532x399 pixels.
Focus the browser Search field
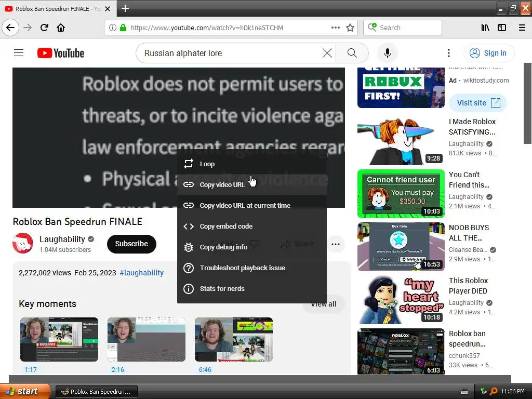click(x=403, y=28)
